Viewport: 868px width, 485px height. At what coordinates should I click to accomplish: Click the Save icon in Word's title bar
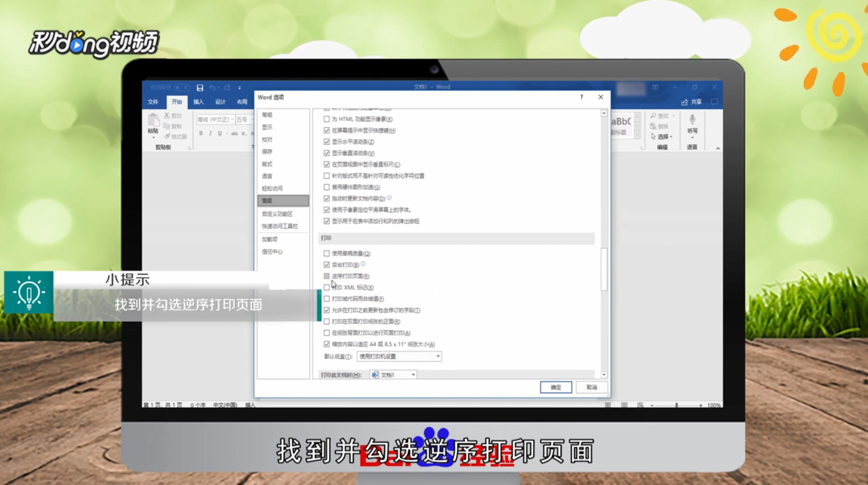click(x=200, y=88)
